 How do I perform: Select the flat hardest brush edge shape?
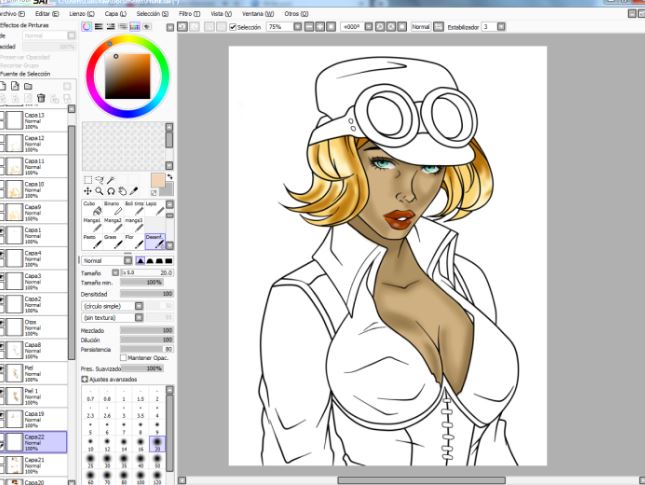coord(169,261)
